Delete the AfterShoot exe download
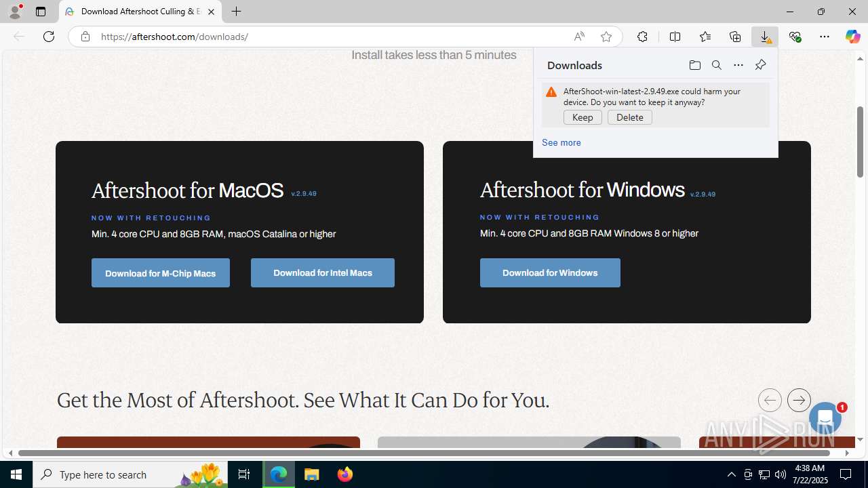The image size is (868, 488). pyautogui.click(x=630, y=117)
